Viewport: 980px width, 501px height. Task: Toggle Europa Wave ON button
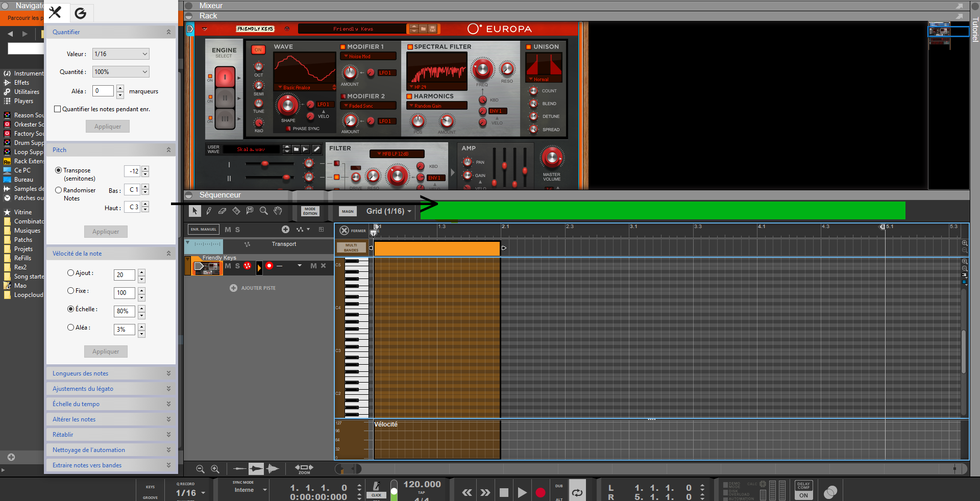(x=258, y=49)
